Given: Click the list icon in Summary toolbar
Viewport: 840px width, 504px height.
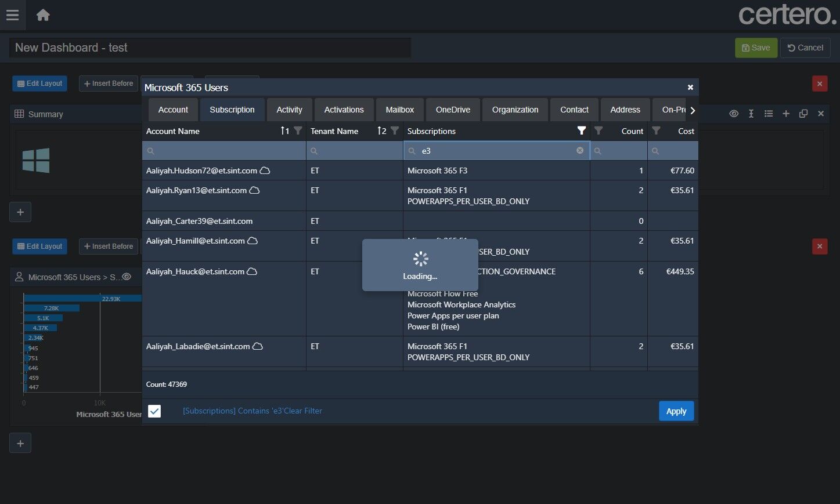Looking at the screenshot, I should pyautogui.click(x=769, y=114).
